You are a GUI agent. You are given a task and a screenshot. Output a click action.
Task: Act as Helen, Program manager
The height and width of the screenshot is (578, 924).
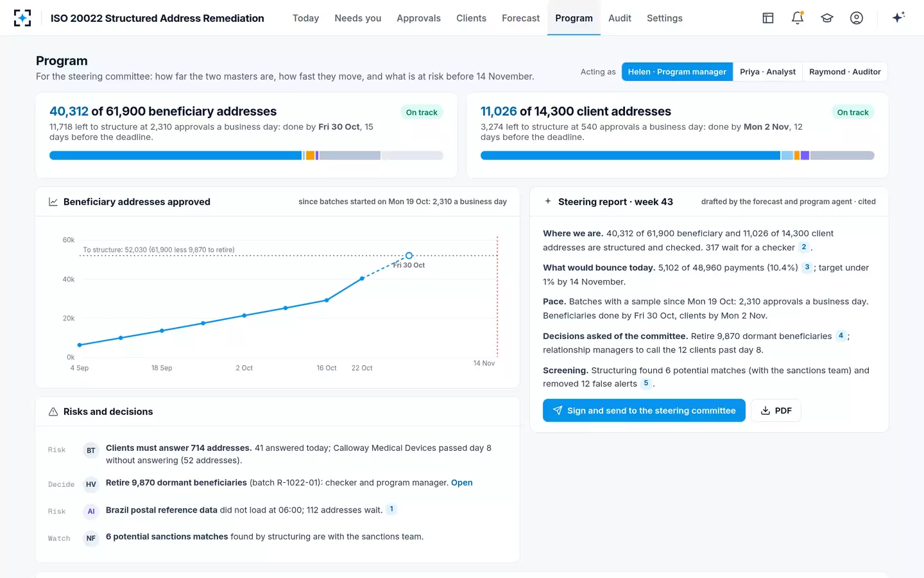coord(677,72)
